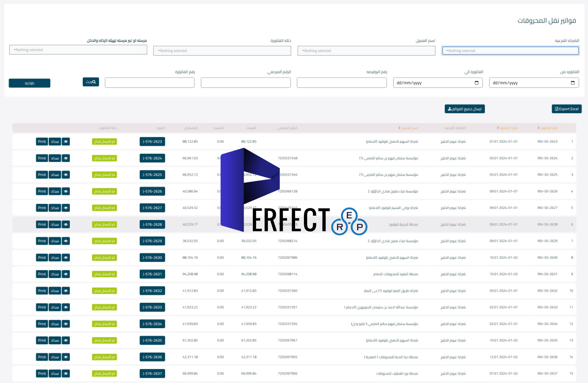The width and height of the screenshot is (588, 383).
Task: Open journal entry J-576-2623
Action: (152, 142)
